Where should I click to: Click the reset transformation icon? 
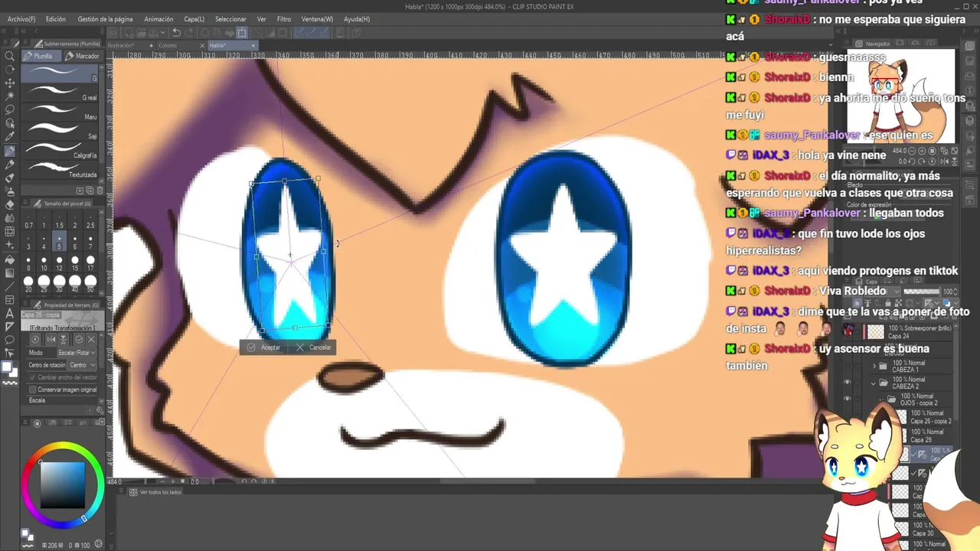pos(35,339)
